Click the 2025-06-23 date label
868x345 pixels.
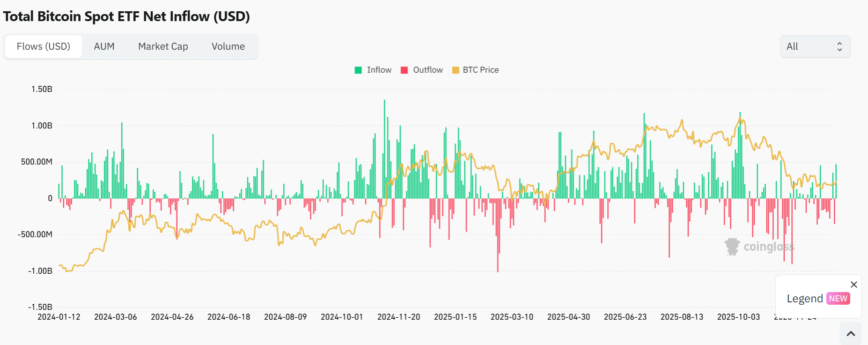(x=625, y=317)
